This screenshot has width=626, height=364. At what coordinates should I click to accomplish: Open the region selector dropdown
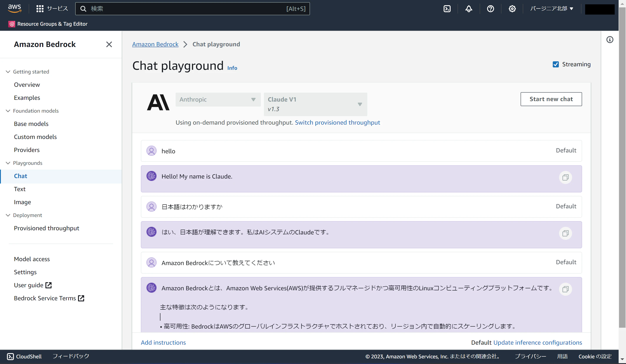[x=551, y=9]
